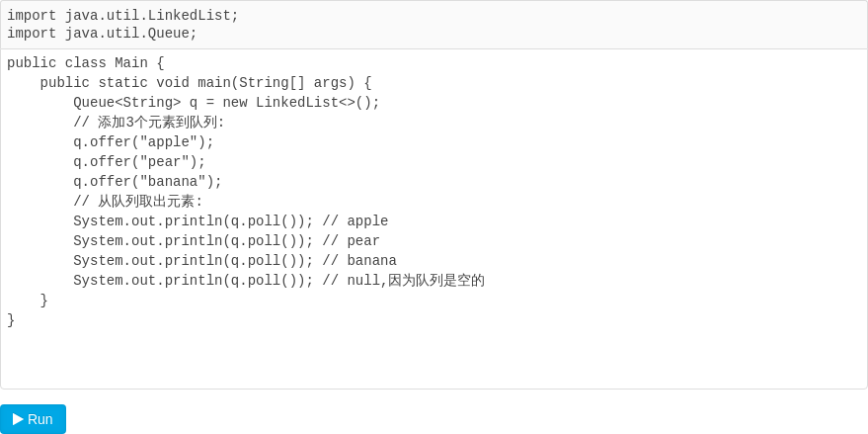Screen dimensions: 868x434
Task: Place cursor on import java.util.LinkedList line
Action: [x=122, y=16]
